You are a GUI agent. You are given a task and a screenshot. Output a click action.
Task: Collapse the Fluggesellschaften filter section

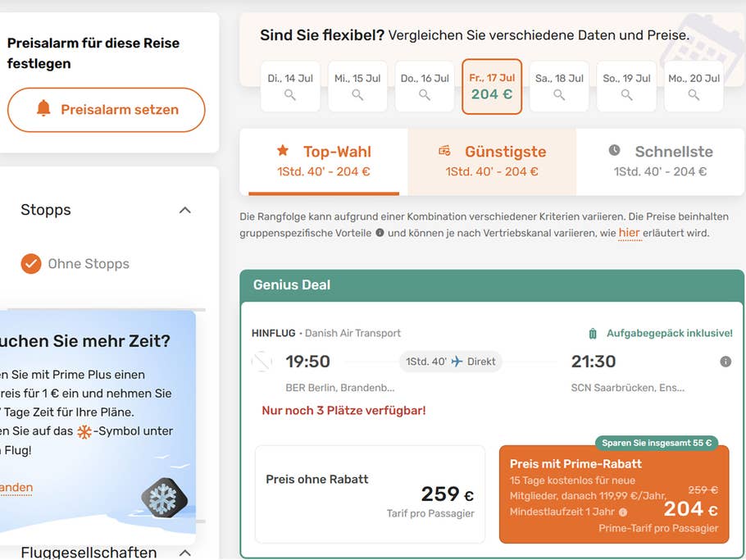(x=185, y=553)
